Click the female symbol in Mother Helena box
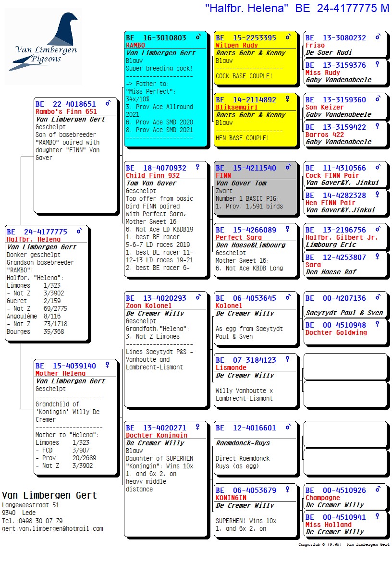392x563 pixels. tap(107, 366)
